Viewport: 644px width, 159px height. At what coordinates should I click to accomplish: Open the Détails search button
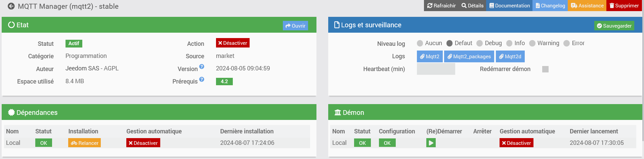[x=472, y=6]
